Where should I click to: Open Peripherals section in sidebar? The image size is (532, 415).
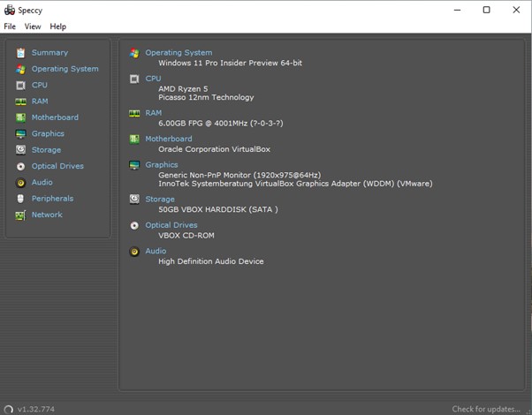click(53, 199)
